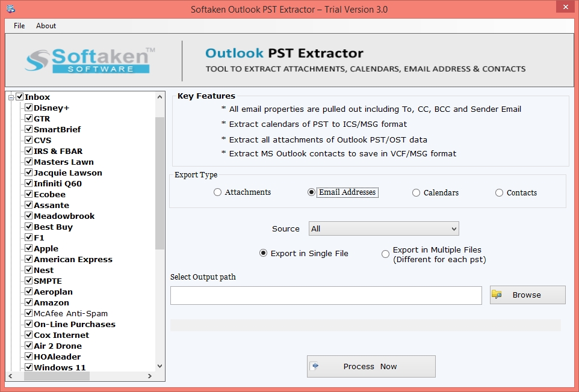The image size is (579, 392).
Task: Click the arrow icon on Process Now button
Action: point(315,366)
